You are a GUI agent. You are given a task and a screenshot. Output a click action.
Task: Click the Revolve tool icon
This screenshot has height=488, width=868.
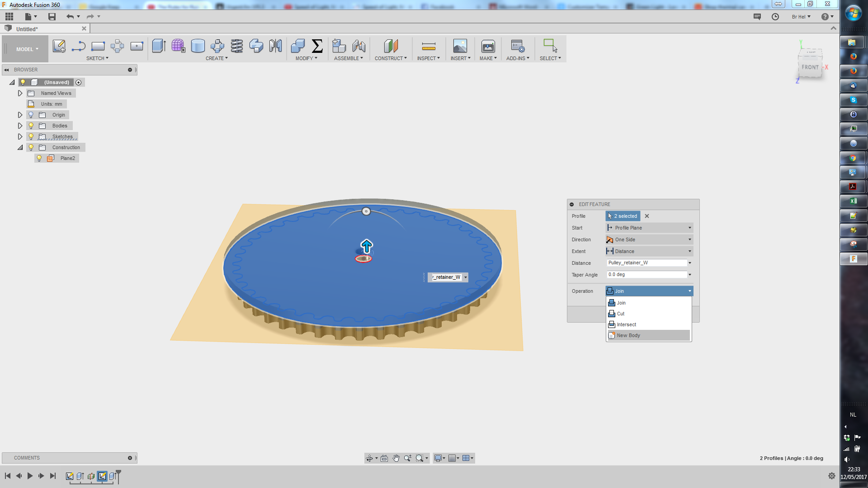[x=198, y=46]
